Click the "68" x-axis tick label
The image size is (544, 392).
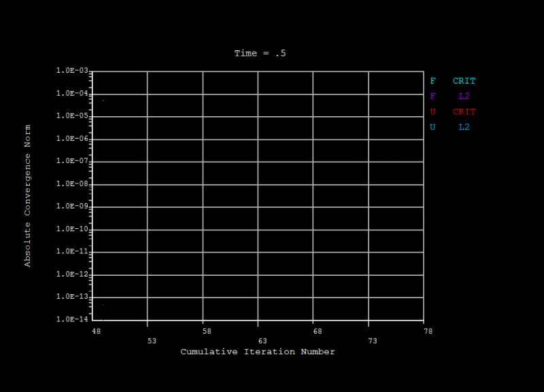coord(318,332)
